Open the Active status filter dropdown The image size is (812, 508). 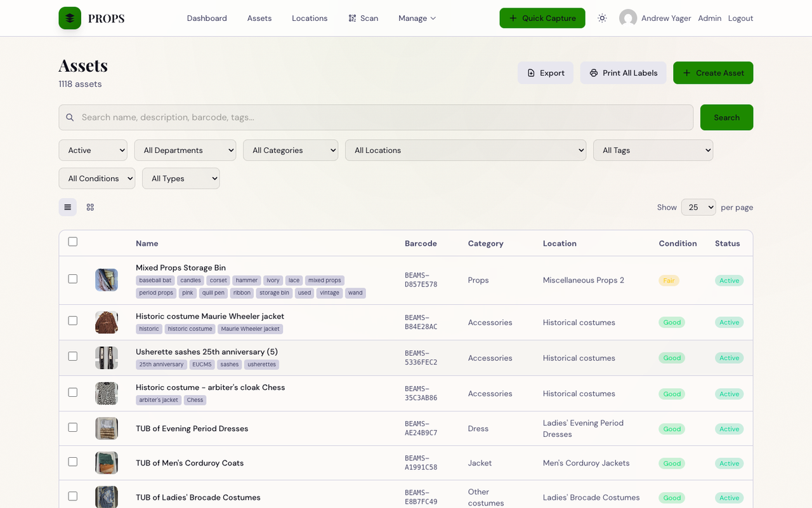pos(93,150)
